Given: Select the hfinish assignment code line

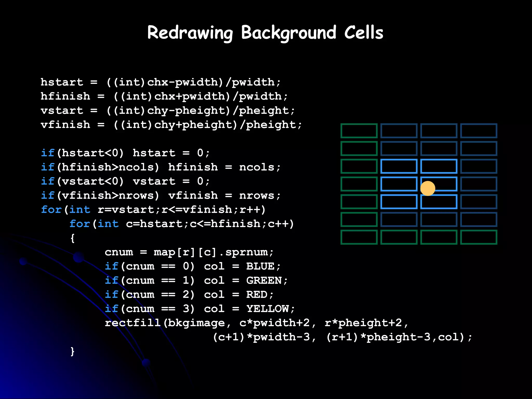Looking at the screenshot, I should tap(164, 97).
